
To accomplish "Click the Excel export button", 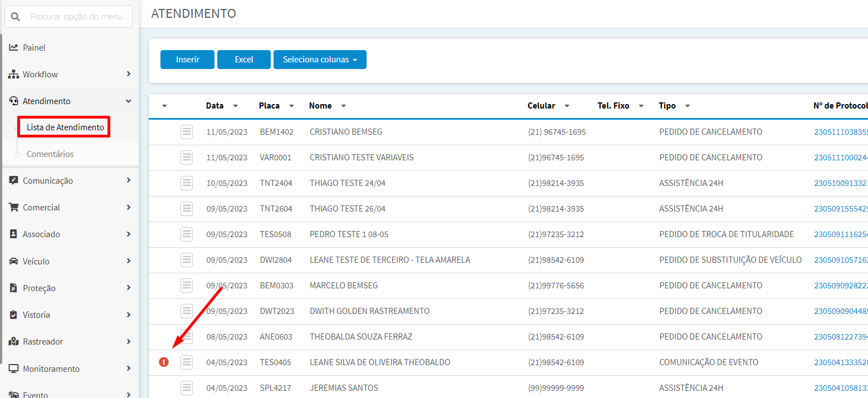I will click(244, 60).
